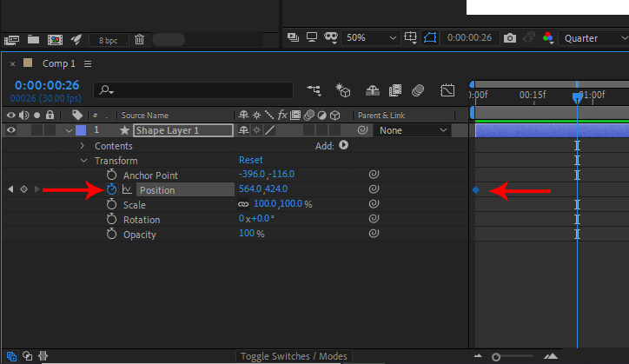Click the timeline zoom slider handle
This screenshot has height=364, width=629.
[496, 357]
